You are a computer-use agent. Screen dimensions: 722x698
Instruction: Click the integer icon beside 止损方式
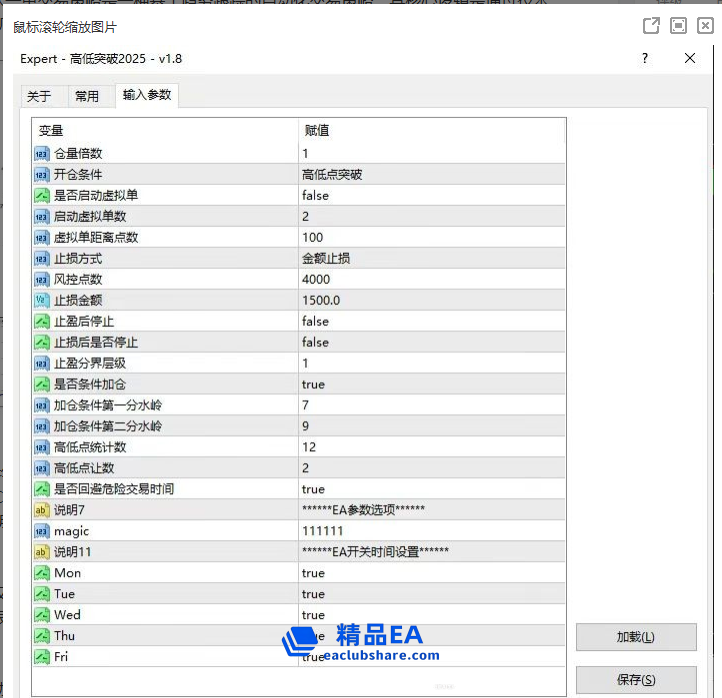[41, 259]
